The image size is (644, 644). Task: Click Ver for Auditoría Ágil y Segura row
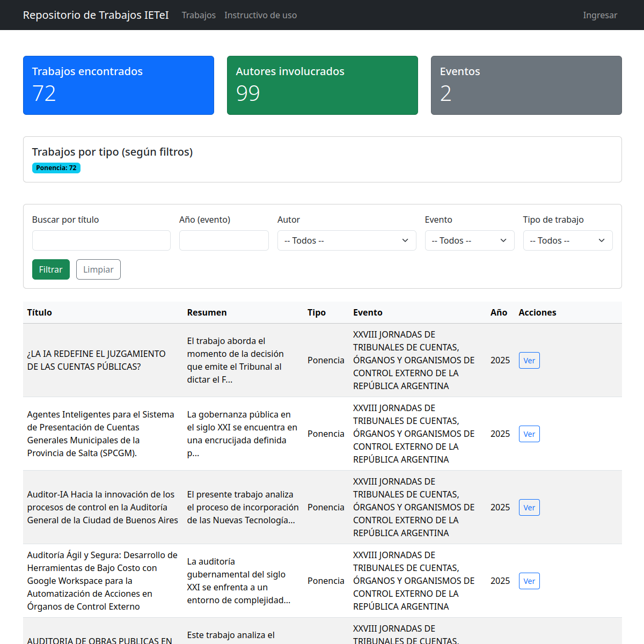(x=529, y=581)
